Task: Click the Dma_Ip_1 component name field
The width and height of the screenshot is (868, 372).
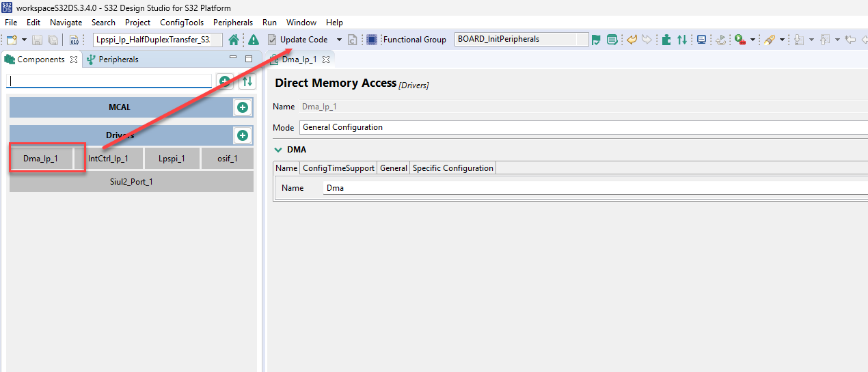Action: (584, 107)
